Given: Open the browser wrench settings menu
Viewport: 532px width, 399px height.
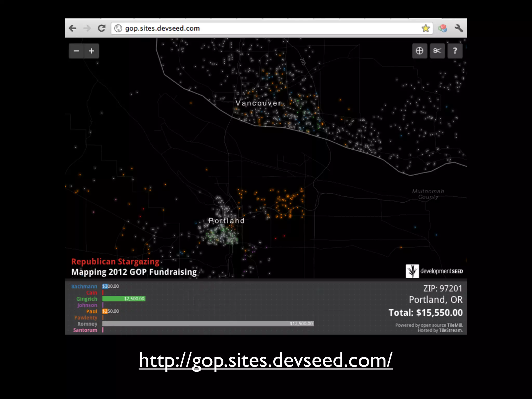Looking at the screenshot, I should point(459,28).
